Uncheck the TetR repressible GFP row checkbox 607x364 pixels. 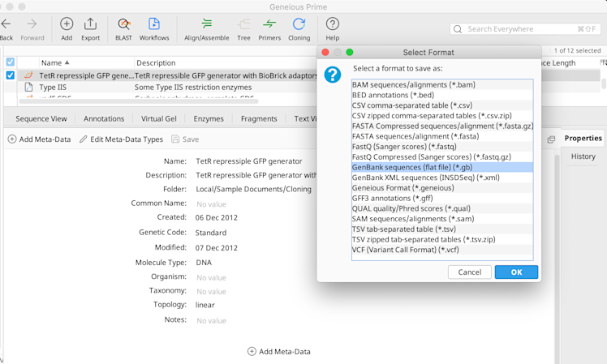coord(11,75)
